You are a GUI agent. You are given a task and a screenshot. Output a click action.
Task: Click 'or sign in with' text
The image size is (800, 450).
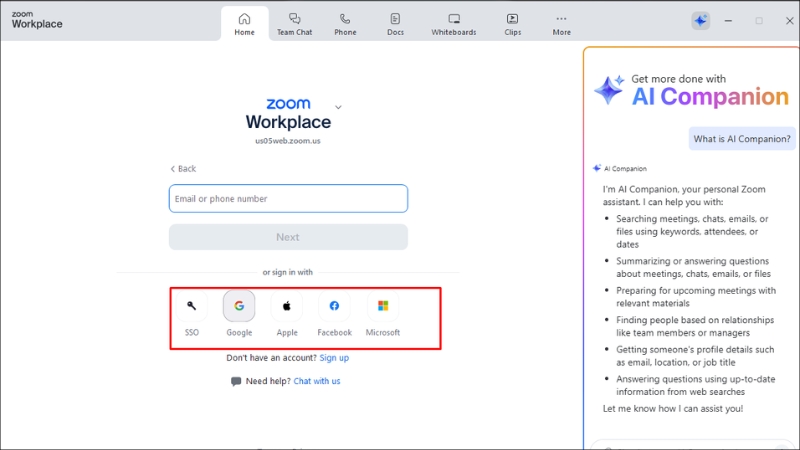[x=288, y=272]
